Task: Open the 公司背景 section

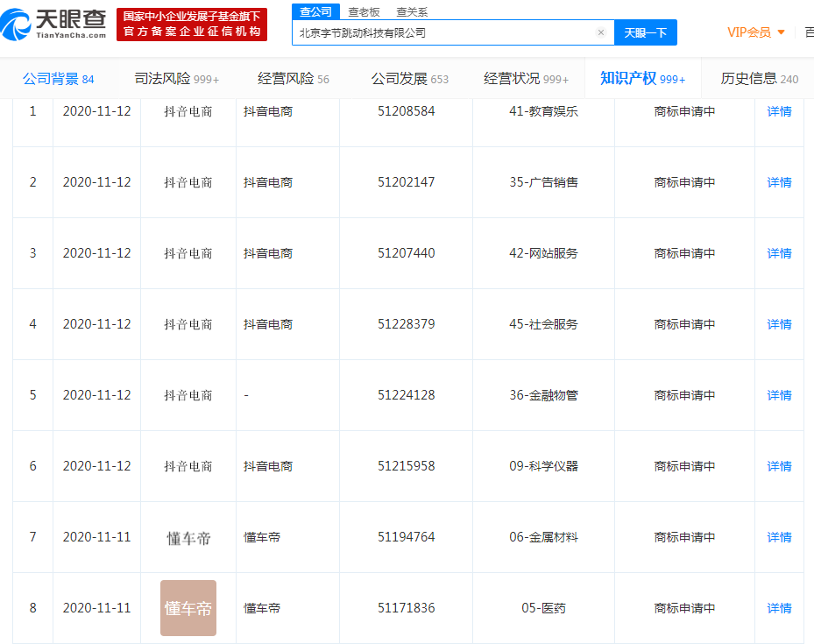Action: coord(53,77)
